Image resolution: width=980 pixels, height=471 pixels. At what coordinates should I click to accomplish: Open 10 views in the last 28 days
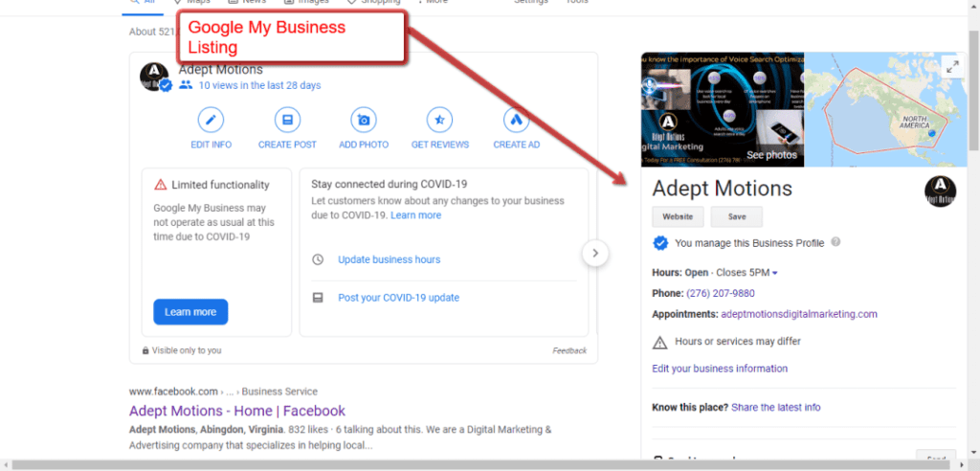click(260, 85)
